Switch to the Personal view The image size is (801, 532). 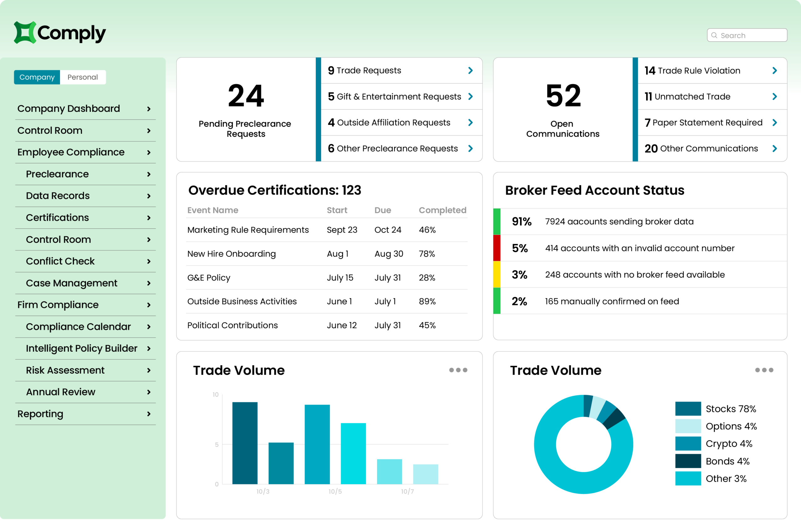click(83, 77)
